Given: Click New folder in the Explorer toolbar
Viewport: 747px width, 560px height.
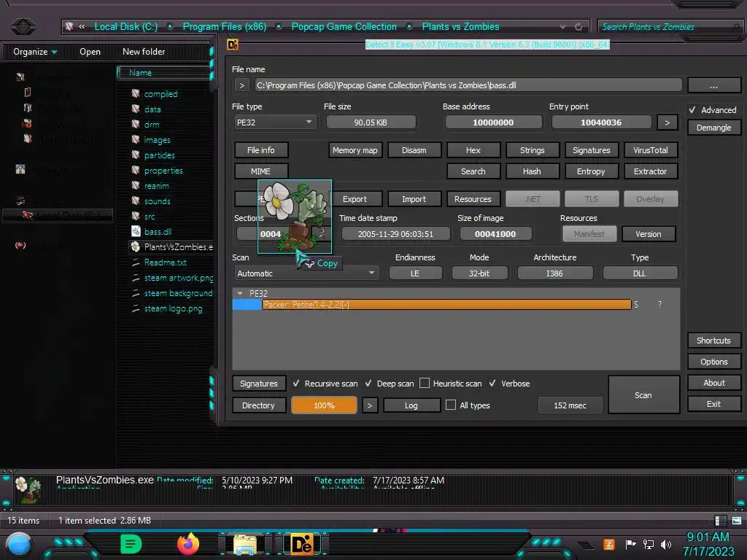Looking at the screenshot, I should coord(144,52).
